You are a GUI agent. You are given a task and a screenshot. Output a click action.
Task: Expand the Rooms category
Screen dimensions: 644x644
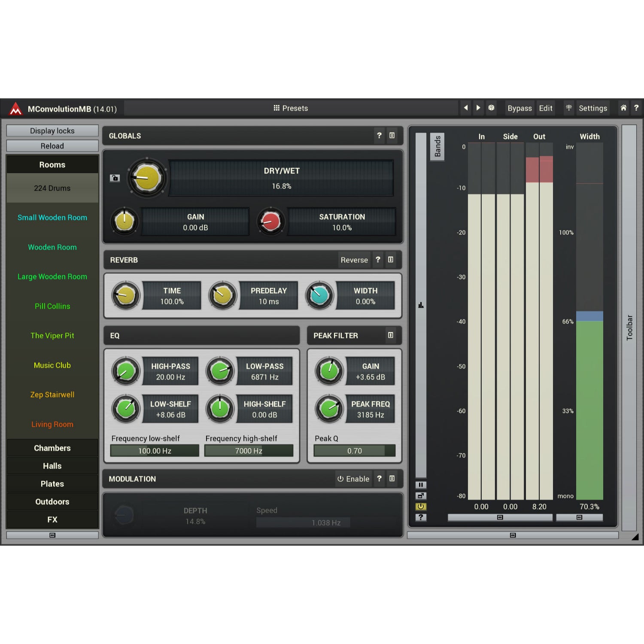[x=52, y=165]
